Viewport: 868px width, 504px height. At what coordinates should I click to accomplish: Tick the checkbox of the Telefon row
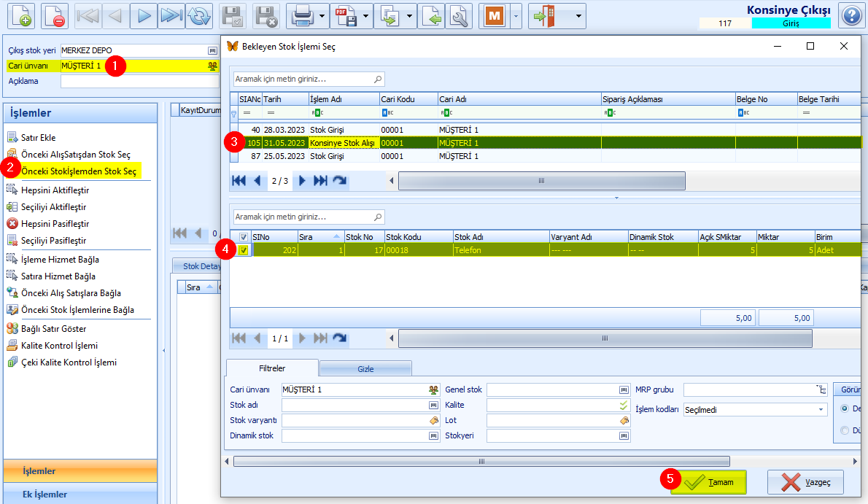(x=243, y=250)
